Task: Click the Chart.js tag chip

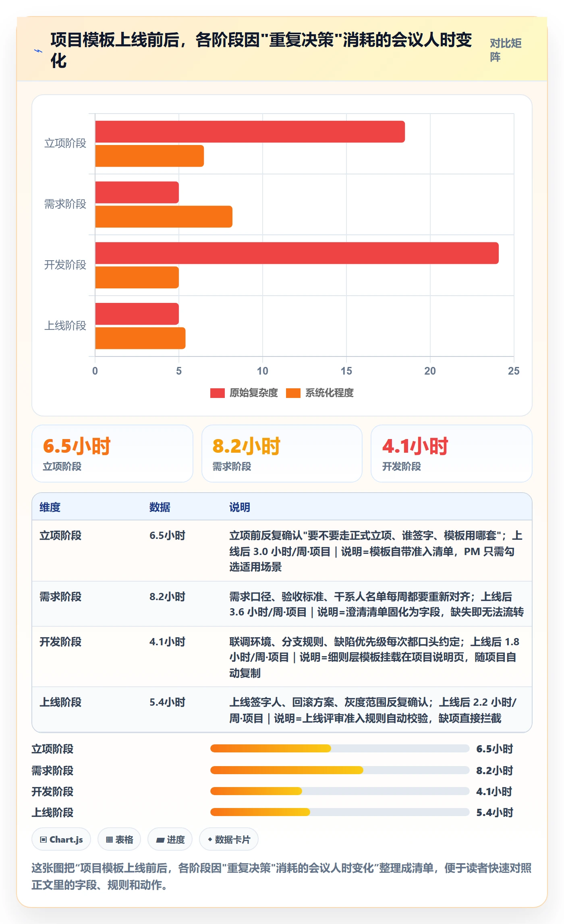Action: pyautogui.click(x=61, y=840)
